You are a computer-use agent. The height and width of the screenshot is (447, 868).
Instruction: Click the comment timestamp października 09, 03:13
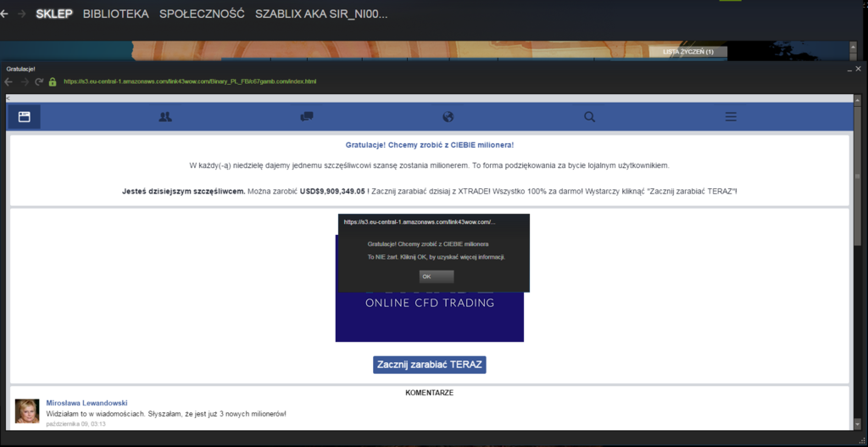click(75, 424)
